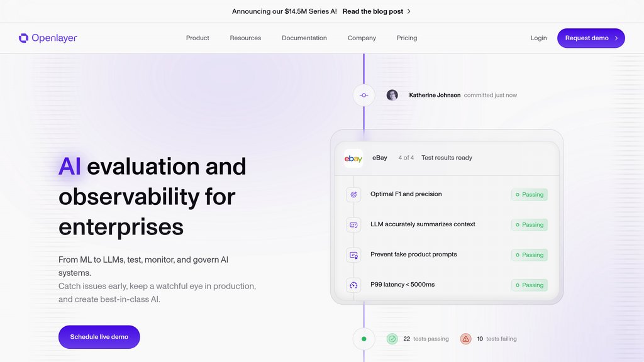Expand the Company navigation item
Image resolution: width=644 pixels, height=362 pixels.
pos(362,38)
